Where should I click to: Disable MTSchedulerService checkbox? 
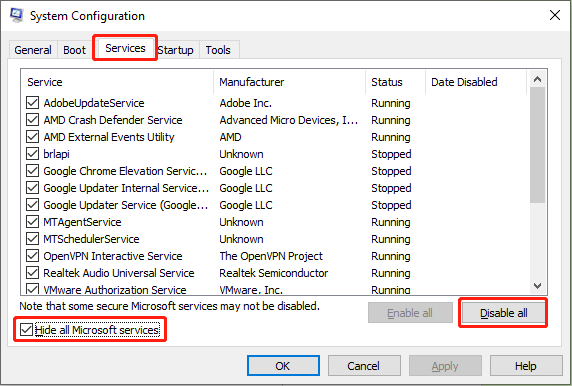click(32, 239)
